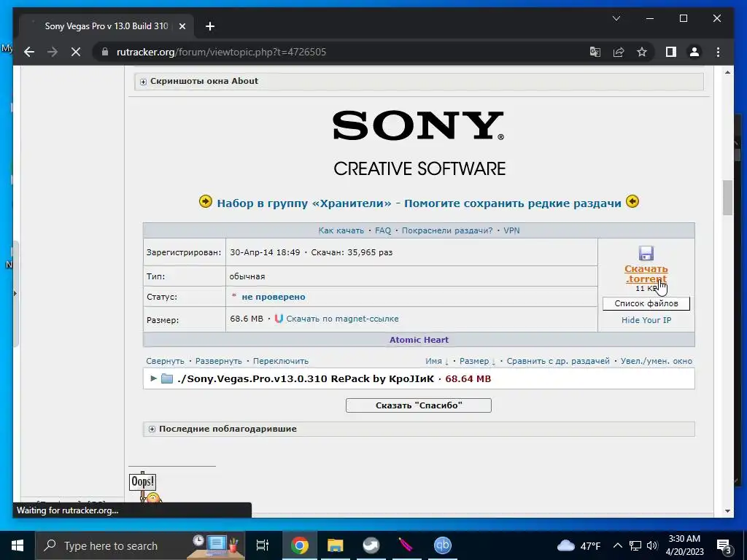
Task: Open Набор в группу «Хранители» announcement
Action: pyautogui.click(x=419, y=203)
